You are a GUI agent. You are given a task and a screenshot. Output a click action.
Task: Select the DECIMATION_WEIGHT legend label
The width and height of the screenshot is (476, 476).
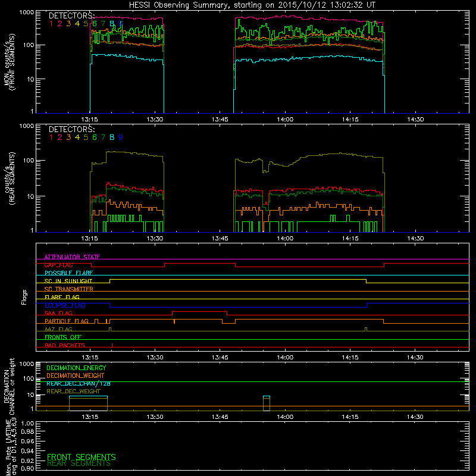pyautogui.click(x=76, y=375)
